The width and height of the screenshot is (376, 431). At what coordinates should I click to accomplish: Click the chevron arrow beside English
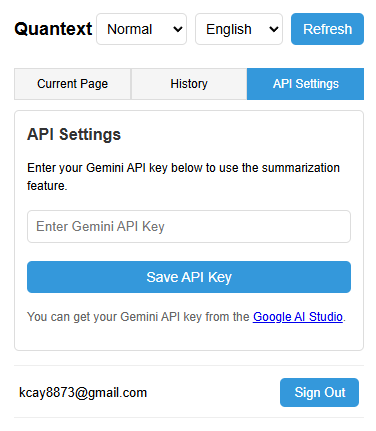[x=274, y=29]
